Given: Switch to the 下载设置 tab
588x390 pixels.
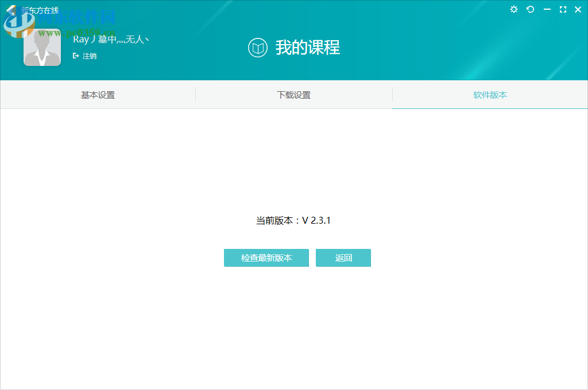Looking at the screenshot, I should tap(293, 95).
